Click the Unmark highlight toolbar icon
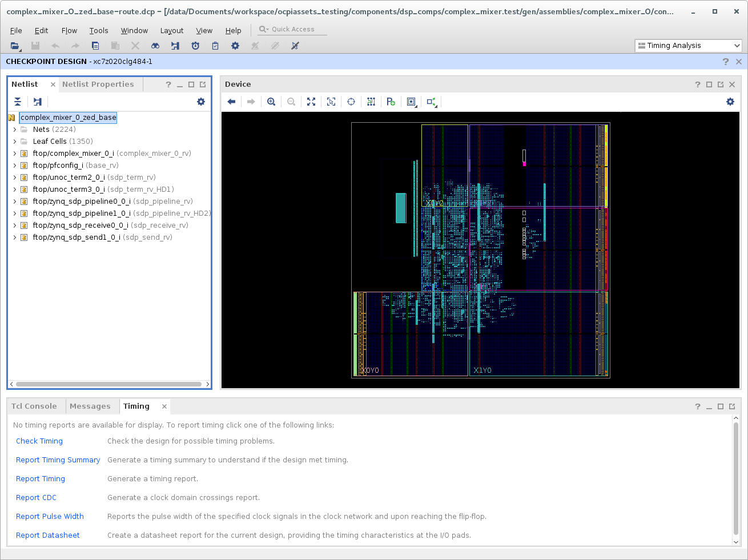The width and height of the screenshot is (748, 560). [x=295, y=46]
